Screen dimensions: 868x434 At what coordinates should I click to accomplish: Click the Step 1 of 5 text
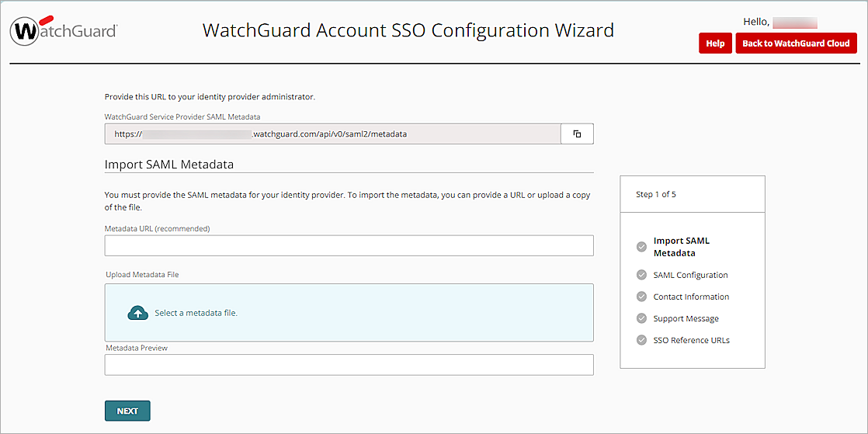[x=656, y=195]
